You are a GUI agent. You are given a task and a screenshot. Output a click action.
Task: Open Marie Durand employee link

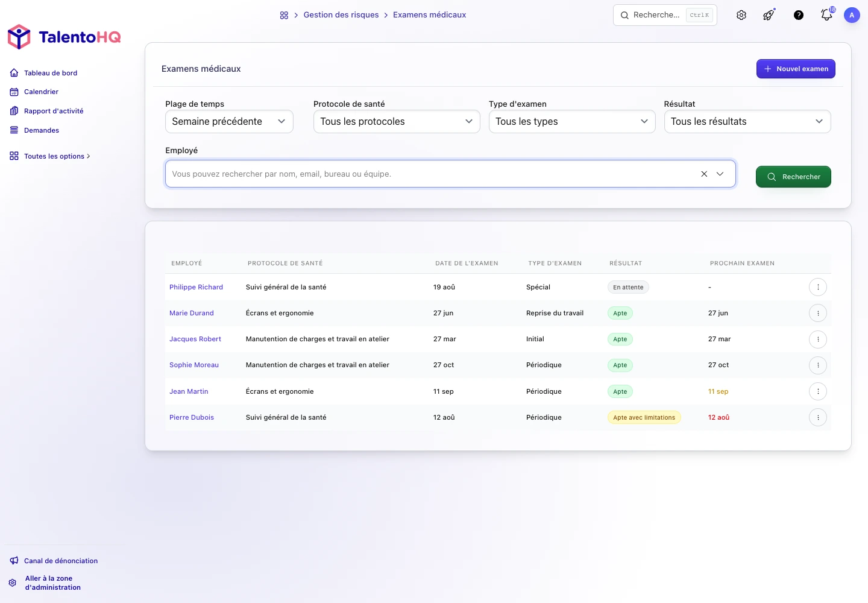tap(191, 313)
